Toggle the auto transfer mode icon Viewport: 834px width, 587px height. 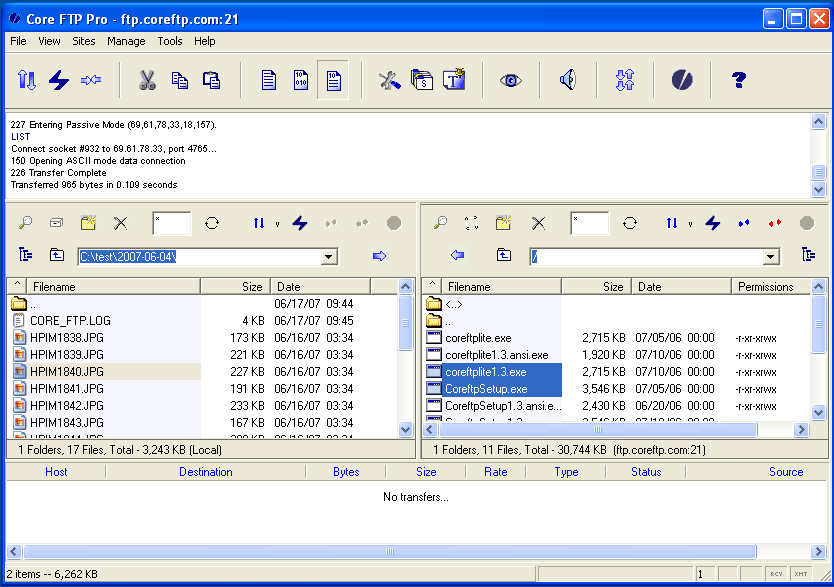click(333, 81)
